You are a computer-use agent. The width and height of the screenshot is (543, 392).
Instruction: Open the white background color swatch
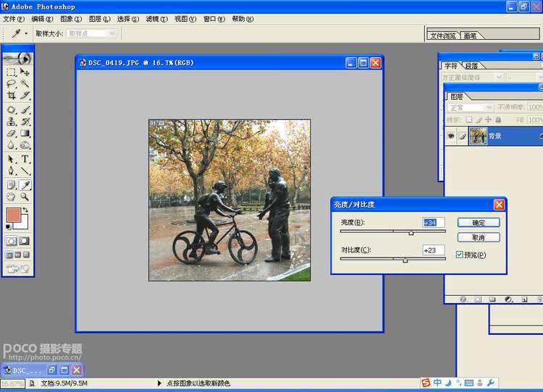tap(24, 223)
